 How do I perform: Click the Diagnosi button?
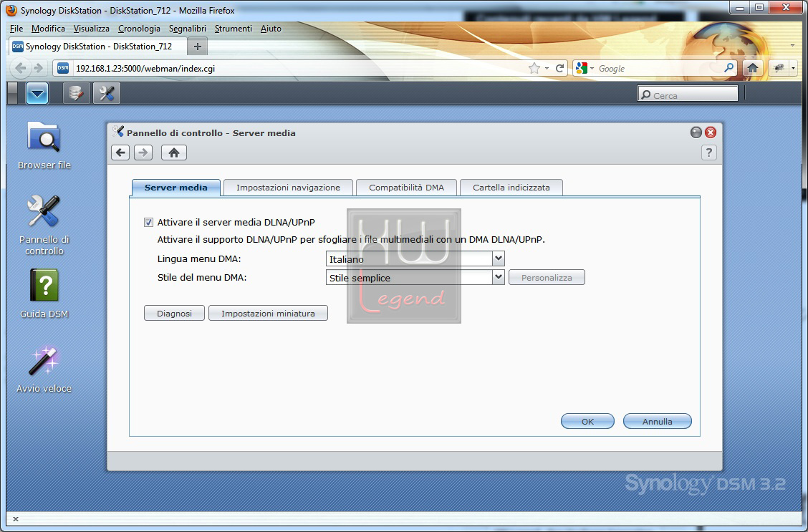(174, 313)
